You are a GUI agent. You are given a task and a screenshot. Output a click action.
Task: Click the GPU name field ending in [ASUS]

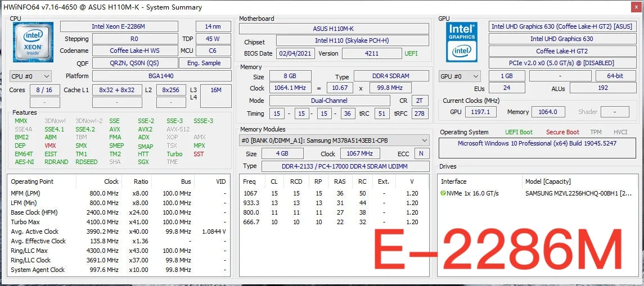click(562, 26)
